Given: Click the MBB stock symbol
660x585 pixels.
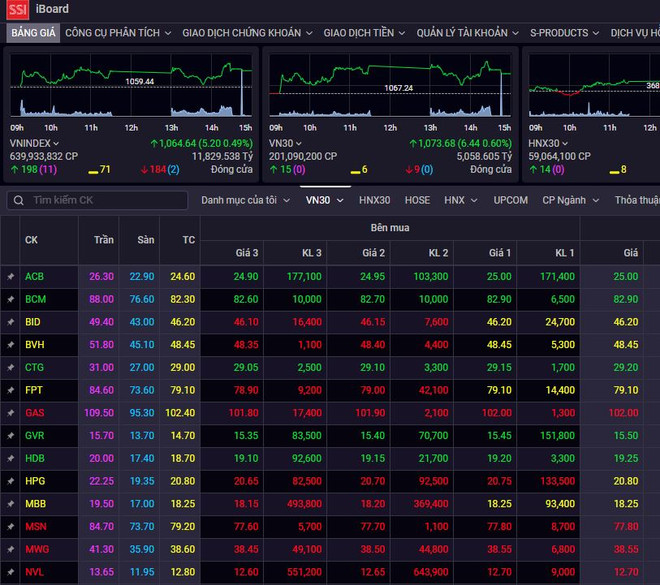Looking at the screenshot, I should point(35,504).
